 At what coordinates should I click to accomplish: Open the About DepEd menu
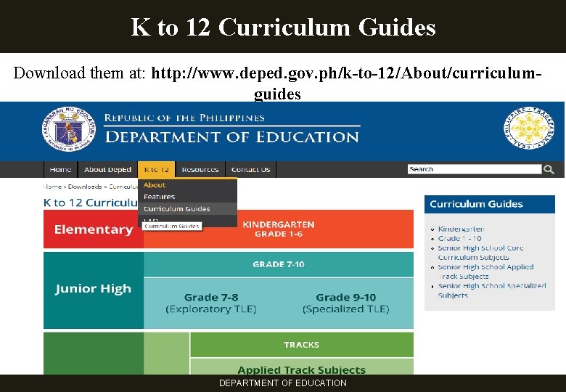[x=107, y=169]
